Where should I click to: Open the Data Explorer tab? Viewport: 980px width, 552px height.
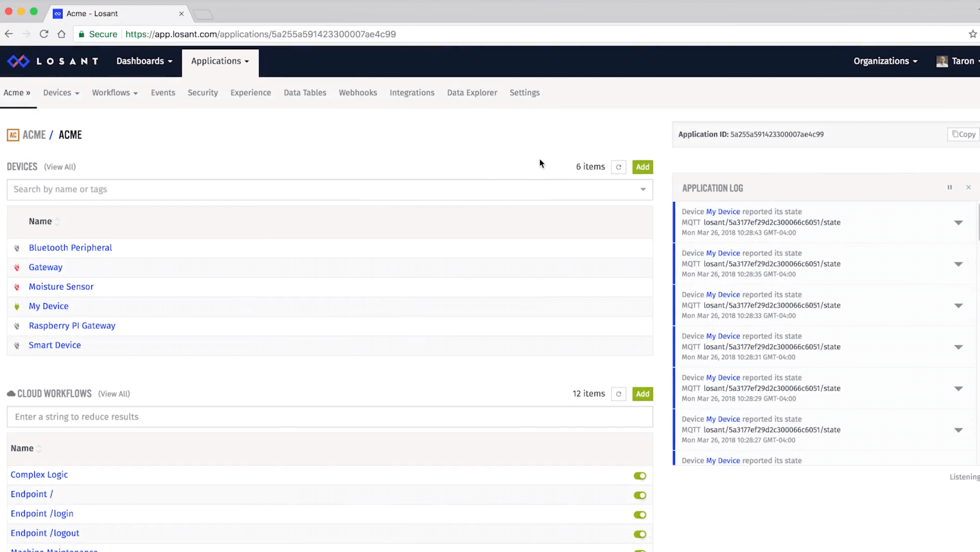pos(472,92)
